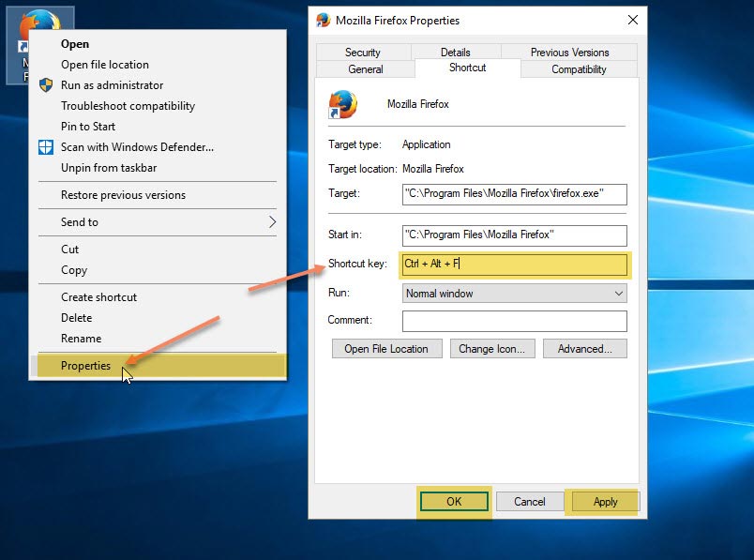Viewport: 754px width, 560px height.
Task: Click the Start in field
Action: click(x=514, y=235)
